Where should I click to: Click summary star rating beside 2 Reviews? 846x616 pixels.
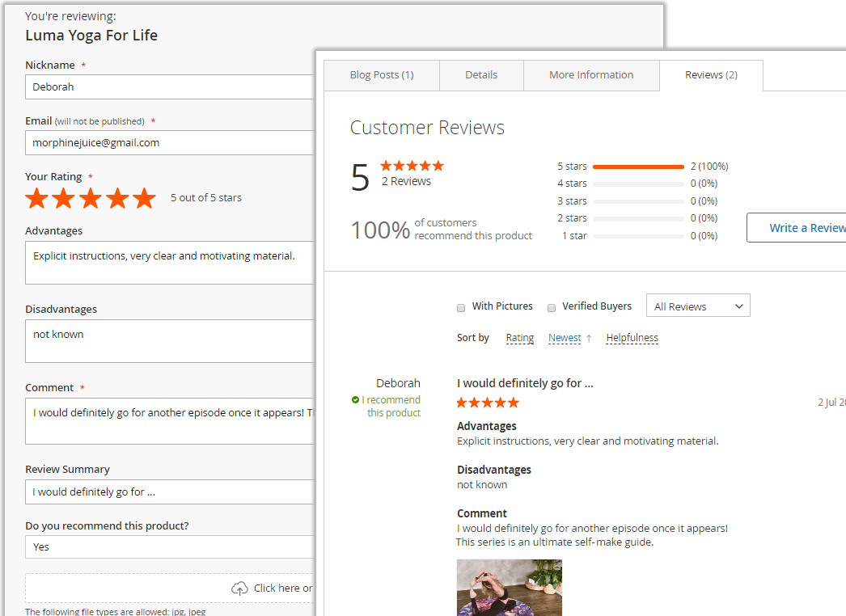click(412, 166)
